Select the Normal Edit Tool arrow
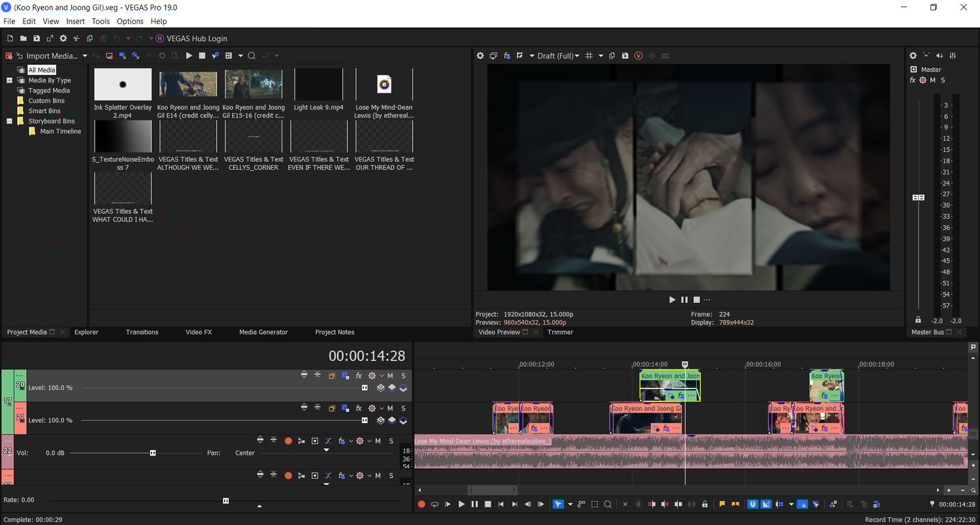This screenshot has height=525, width=980. click(x=558, y=504)
